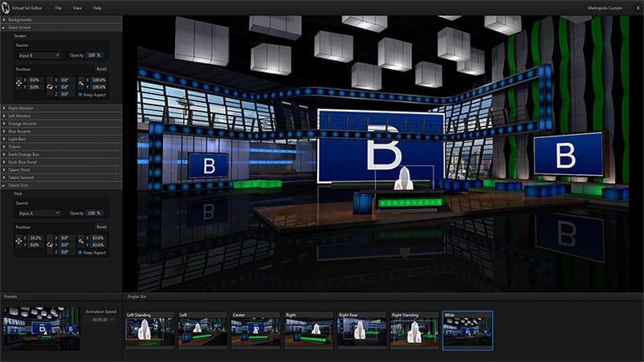Click the Talent First opacity field

coord(95,213)
